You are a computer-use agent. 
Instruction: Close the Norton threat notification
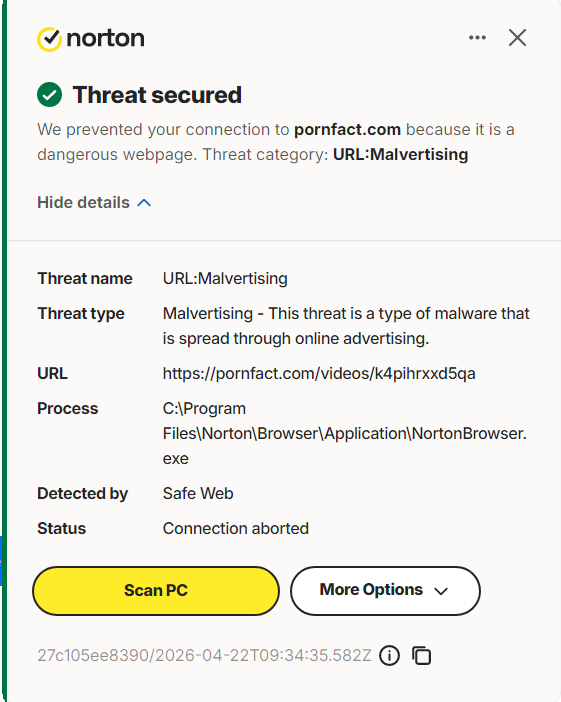(x=517, y=38)
